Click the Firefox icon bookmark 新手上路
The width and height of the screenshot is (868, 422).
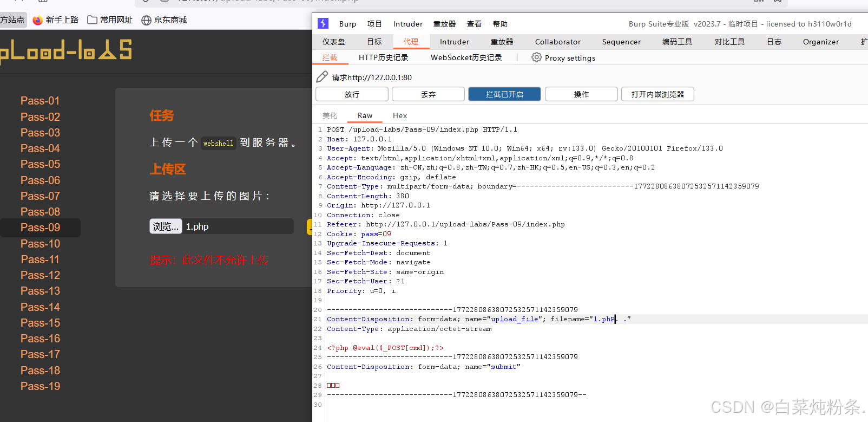tap(56, 20)
